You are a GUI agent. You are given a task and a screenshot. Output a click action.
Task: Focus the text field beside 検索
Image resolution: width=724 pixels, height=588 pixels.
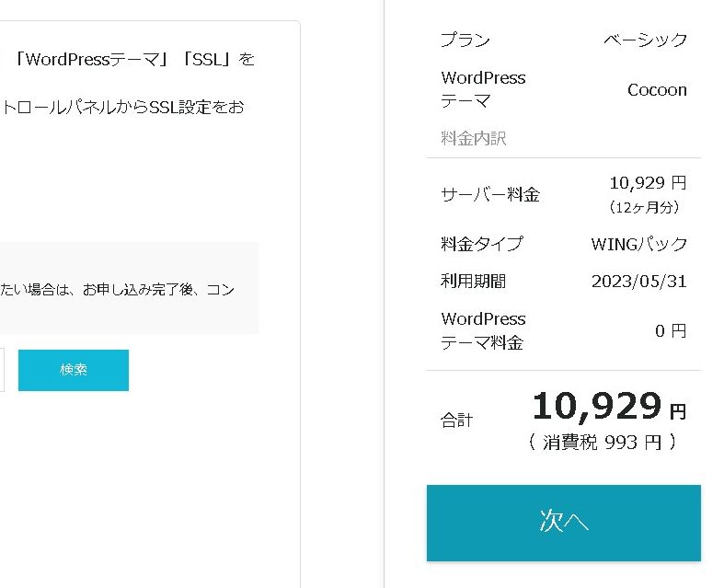point(2,370)
